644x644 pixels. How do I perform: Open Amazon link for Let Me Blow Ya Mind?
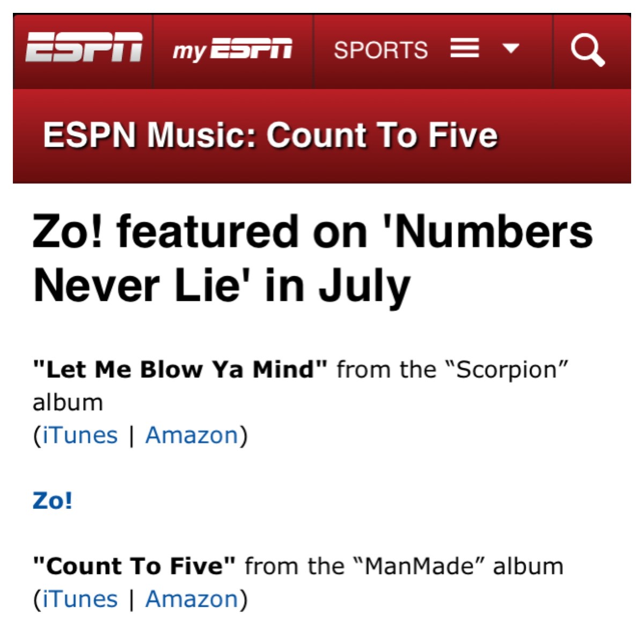click(192, 435)
